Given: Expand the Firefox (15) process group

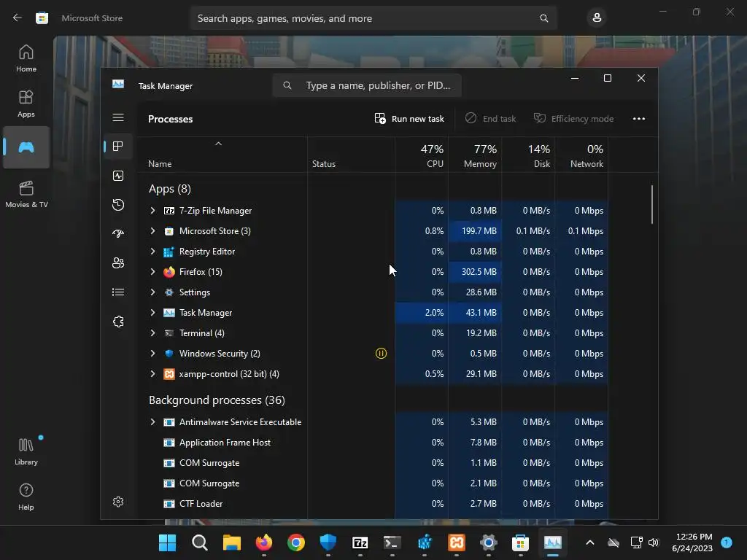Looking at the screenshot, I should tap(152, 272).
